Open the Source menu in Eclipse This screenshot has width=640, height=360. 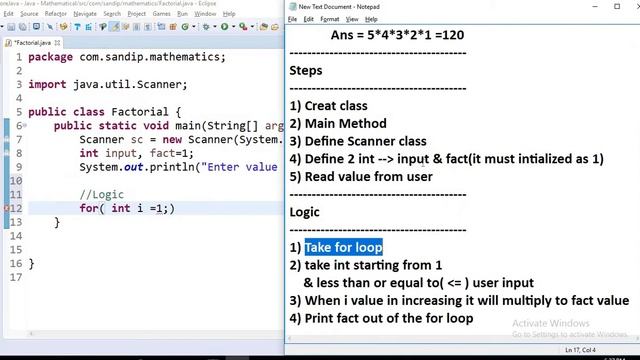tap(29, 14)
